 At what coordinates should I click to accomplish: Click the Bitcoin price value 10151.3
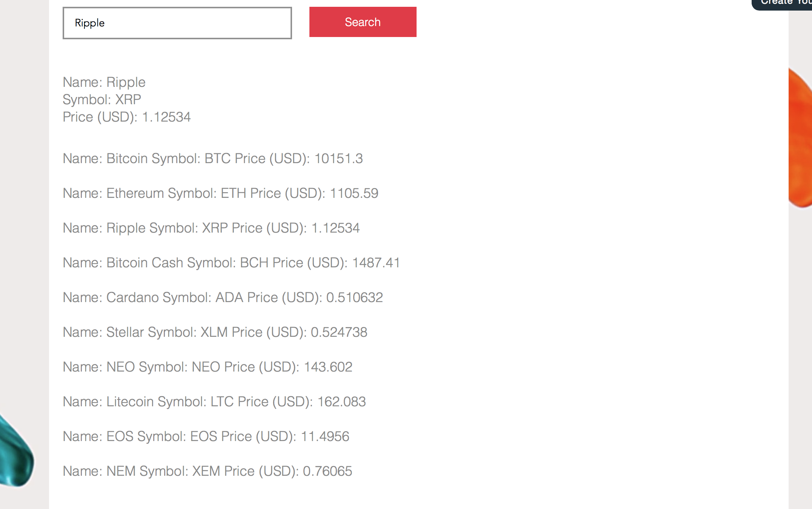[x=338, y=159]
